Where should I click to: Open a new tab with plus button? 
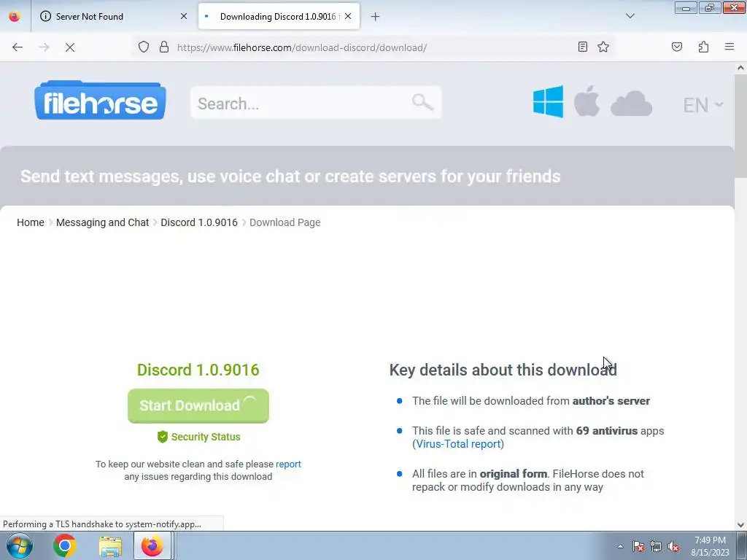tap(376, 17)
